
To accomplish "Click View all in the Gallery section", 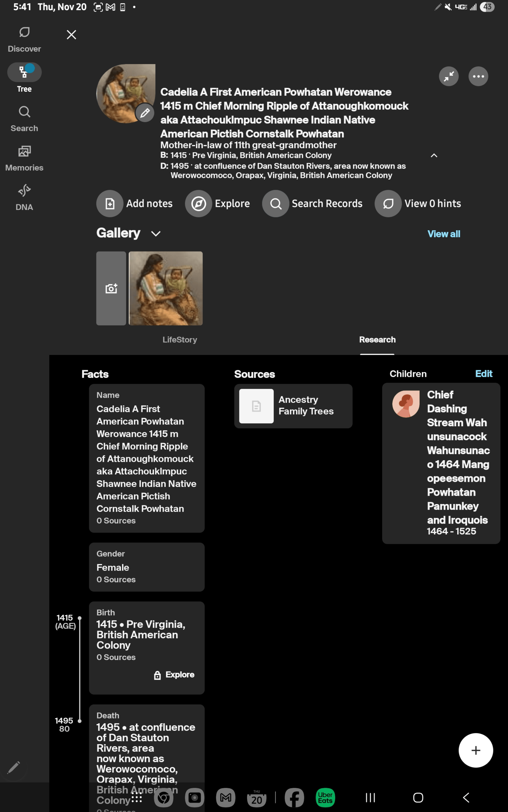I will (444, 233).
